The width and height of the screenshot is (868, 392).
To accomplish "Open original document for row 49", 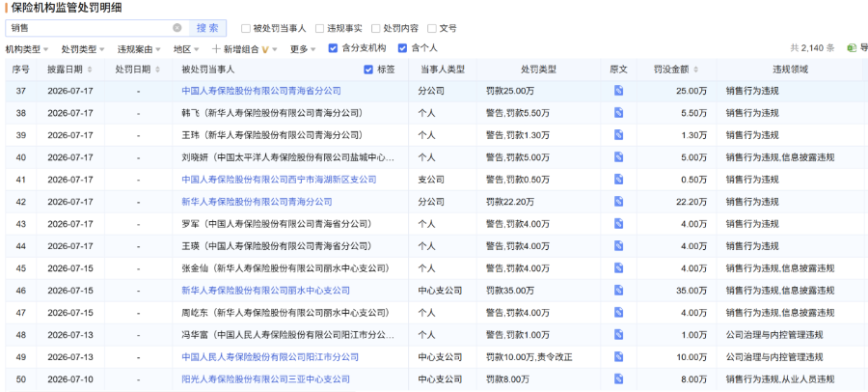I will pyautogui.click(x=618, y=357).
